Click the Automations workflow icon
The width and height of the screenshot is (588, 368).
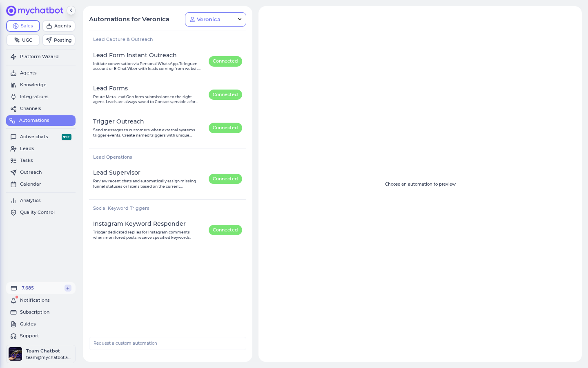pos(12,121)
